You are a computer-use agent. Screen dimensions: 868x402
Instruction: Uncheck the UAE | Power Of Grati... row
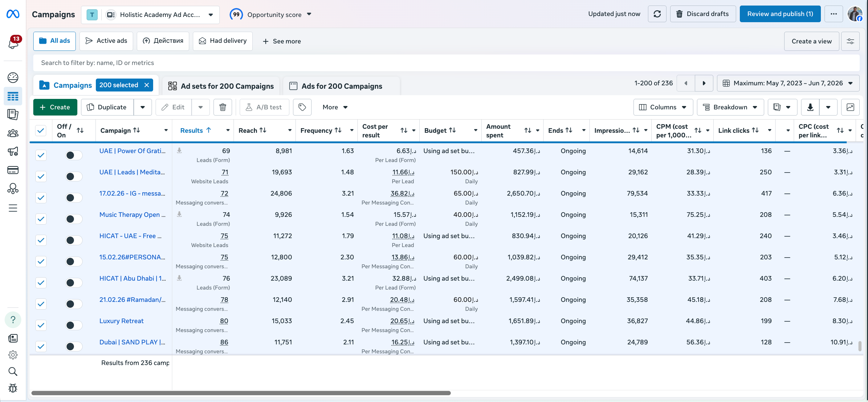41,155
